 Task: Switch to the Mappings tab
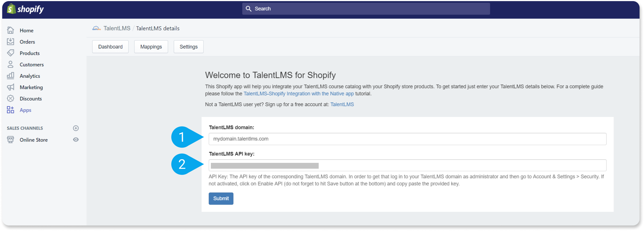tap(151, 47)
